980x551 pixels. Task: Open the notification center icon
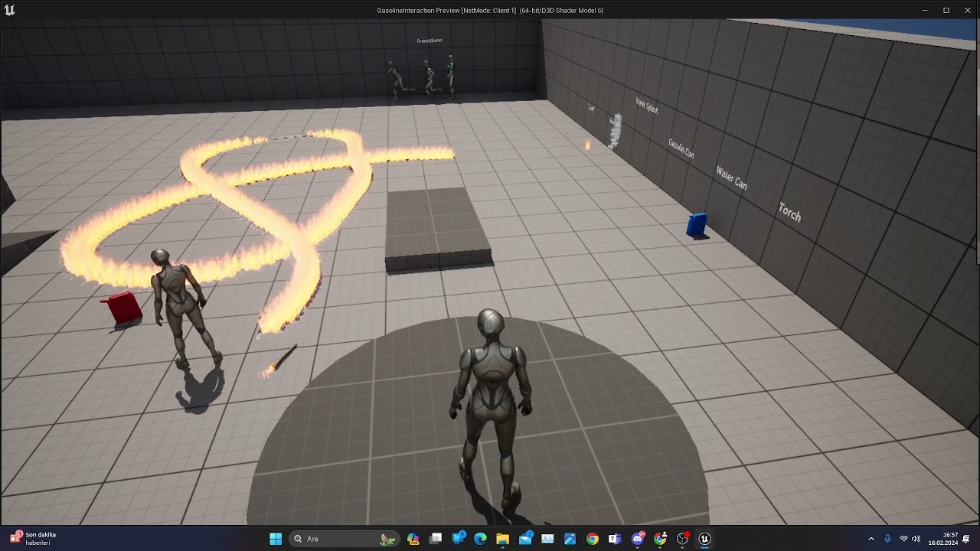click(966, 539)
